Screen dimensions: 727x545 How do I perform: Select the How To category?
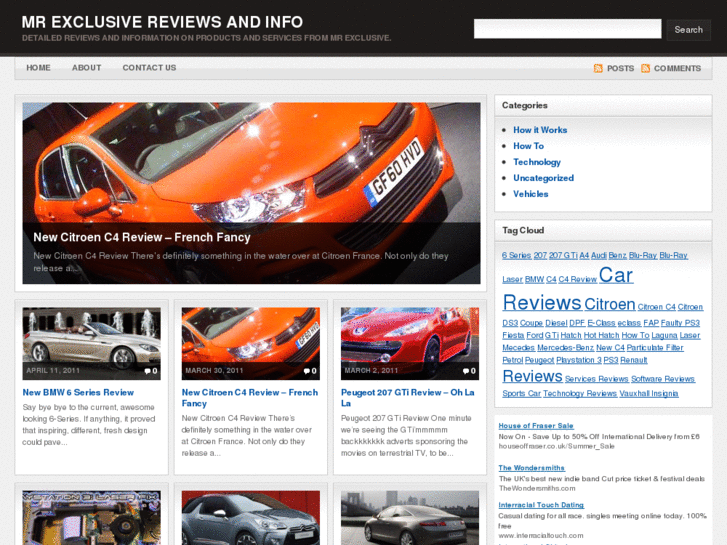pos(529,146)
